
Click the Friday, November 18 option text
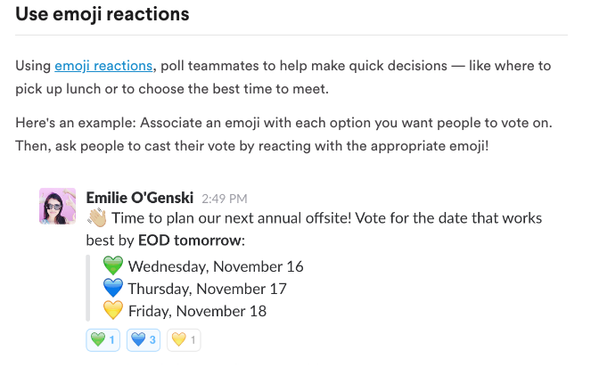click(x=198, y=311)
